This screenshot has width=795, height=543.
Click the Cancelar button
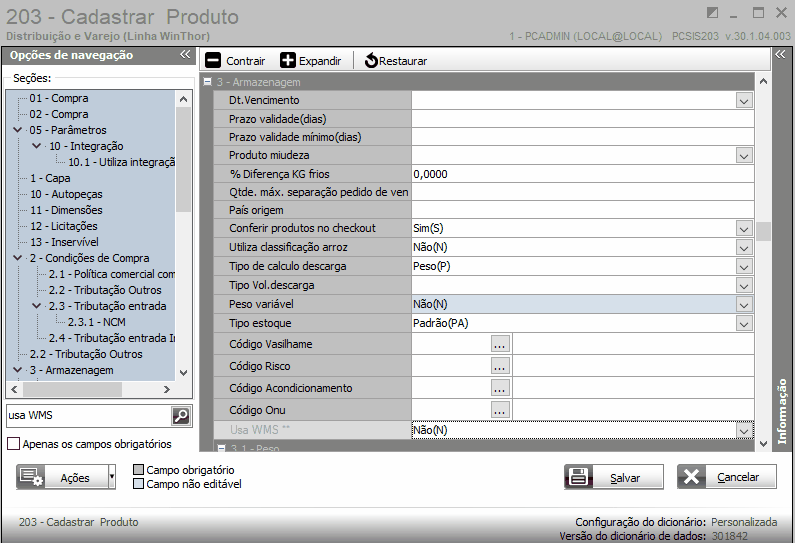[x=727, y=477]
